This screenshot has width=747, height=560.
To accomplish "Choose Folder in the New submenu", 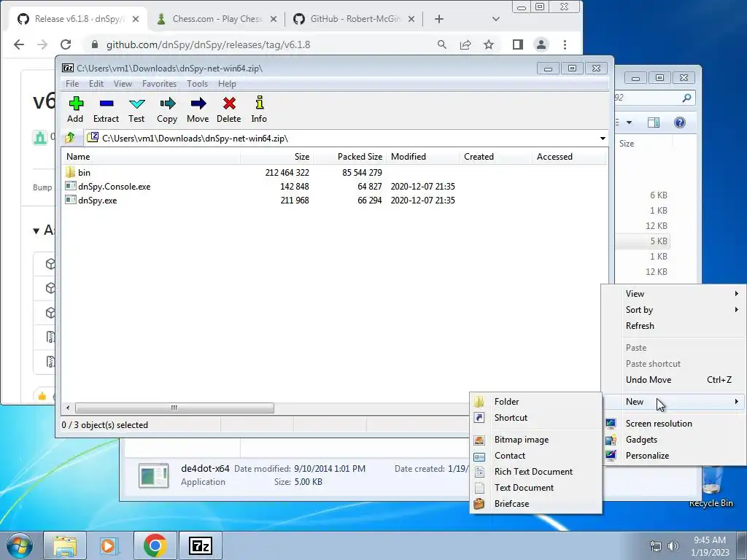I will (x=535, y=402).
